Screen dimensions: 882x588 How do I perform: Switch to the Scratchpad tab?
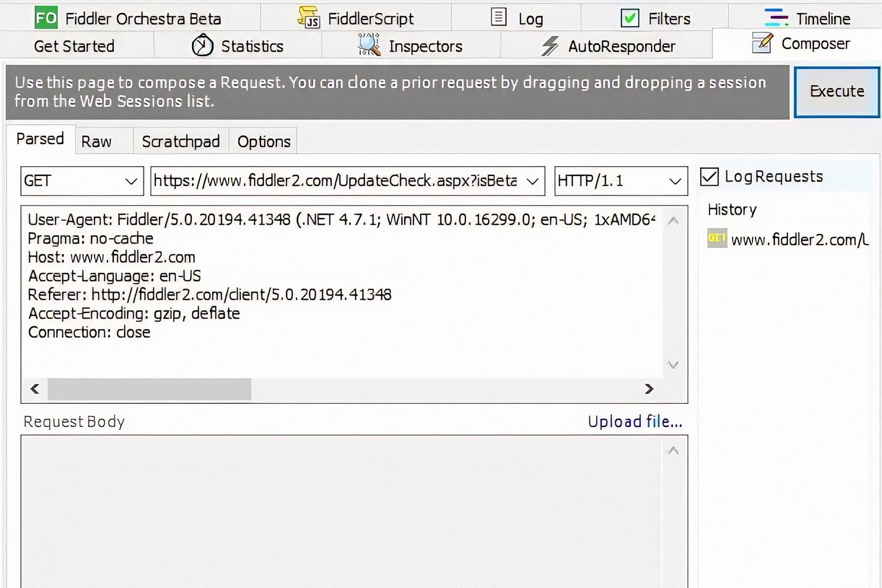click(x=181, y=141)
